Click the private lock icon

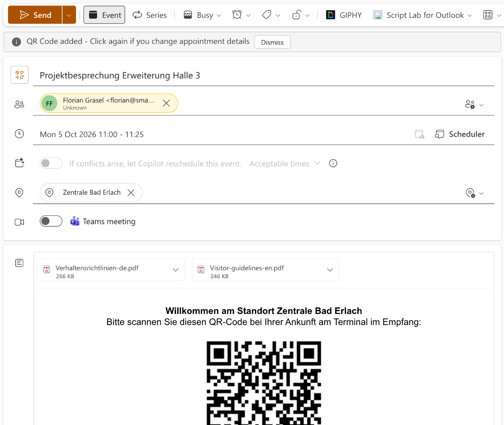coord(296,15)
